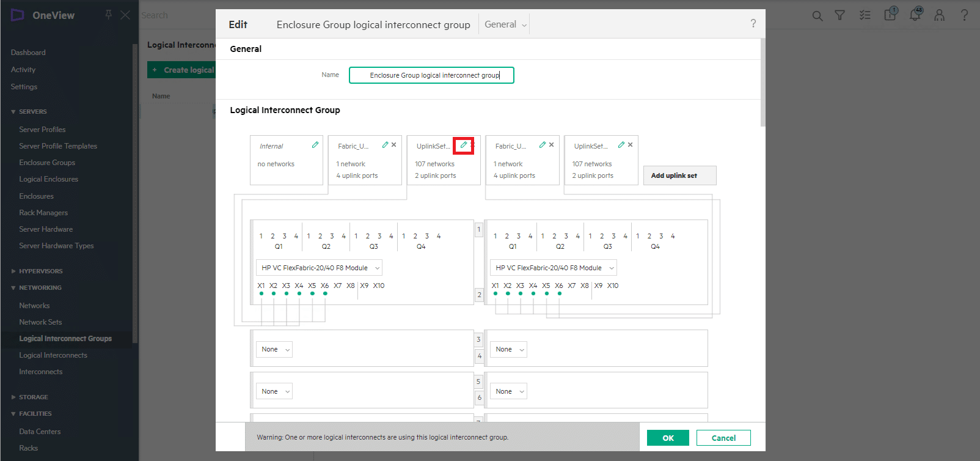Click the Name column header behind dialog
Viewport: 980px width, 461px height.
click(x=161, y=96)
